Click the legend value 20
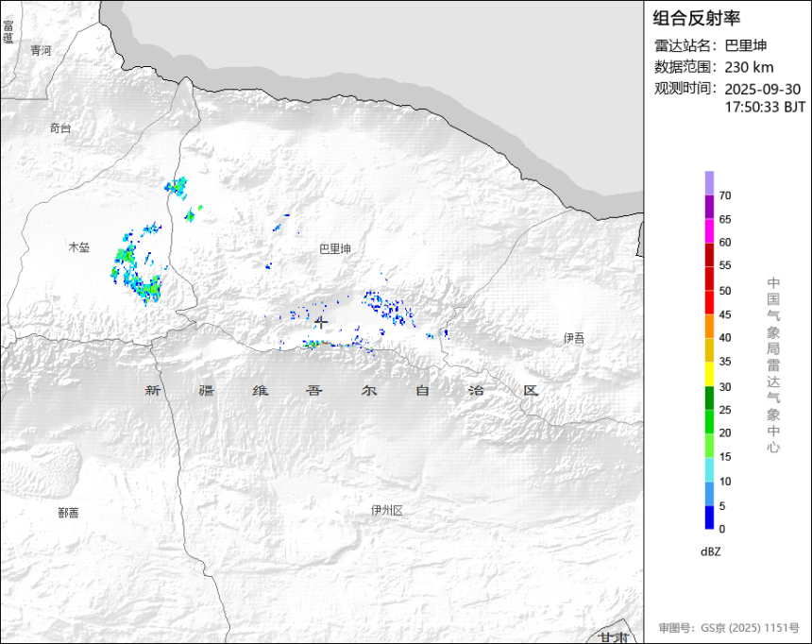The width and height of the screenshot is (812, 644). 725,433
